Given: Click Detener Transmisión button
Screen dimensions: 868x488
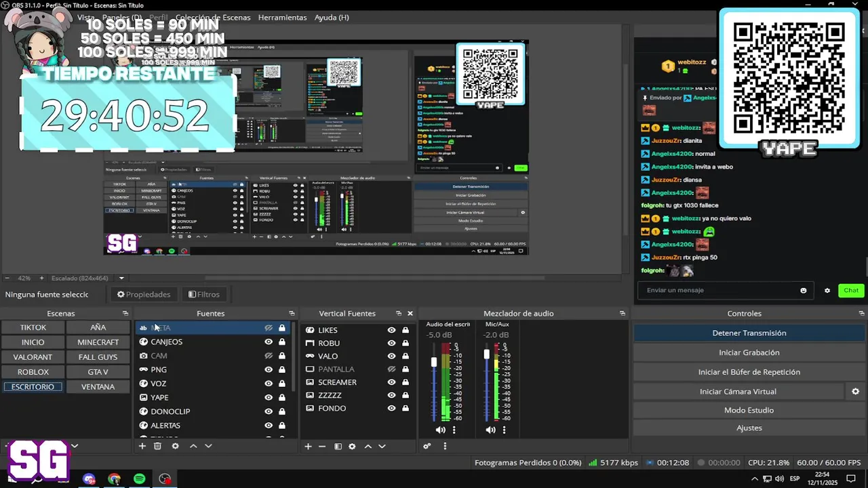Looking at the screenshot, I should pos(749,333).
